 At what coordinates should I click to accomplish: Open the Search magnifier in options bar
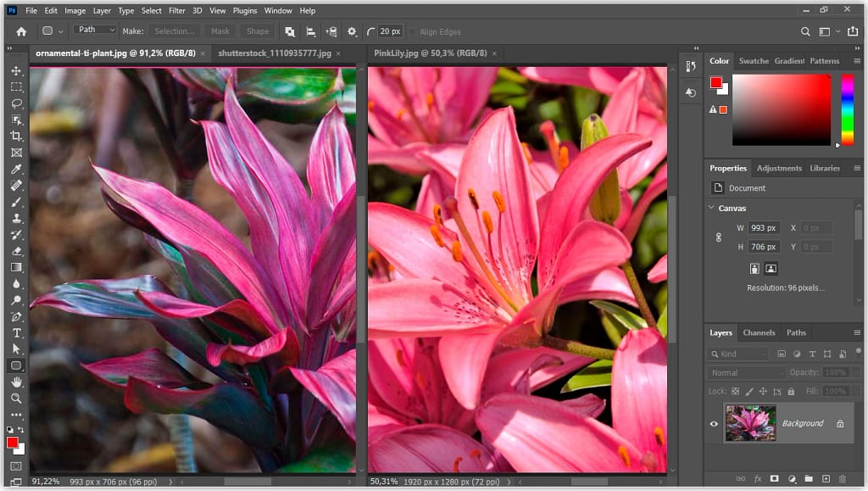[805, 31]
